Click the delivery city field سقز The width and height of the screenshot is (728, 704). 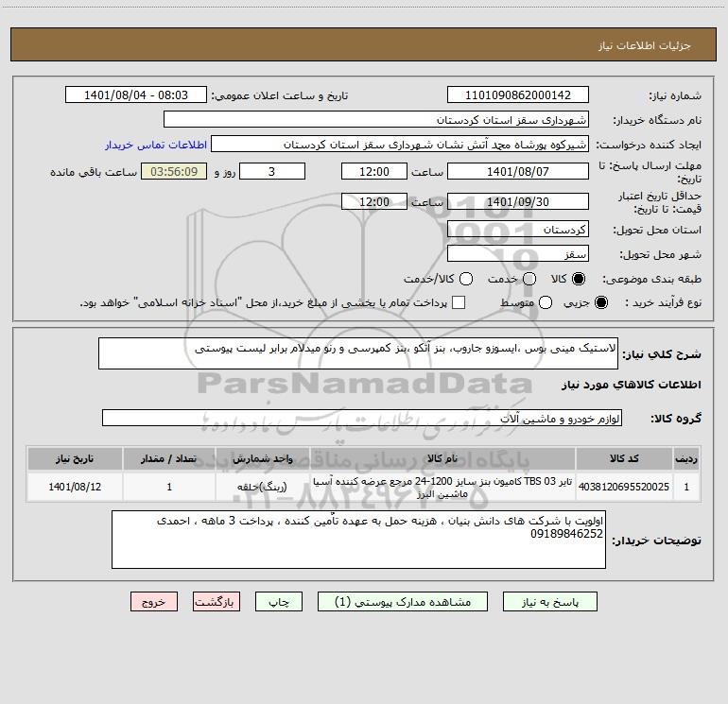(x=518, y=253)
